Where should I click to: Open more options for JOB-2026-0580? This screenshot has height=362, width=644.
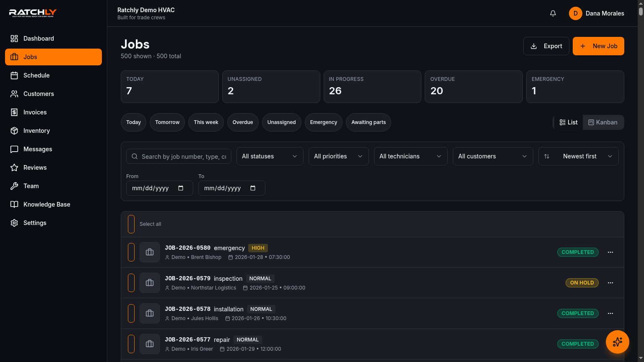point(610,252)
